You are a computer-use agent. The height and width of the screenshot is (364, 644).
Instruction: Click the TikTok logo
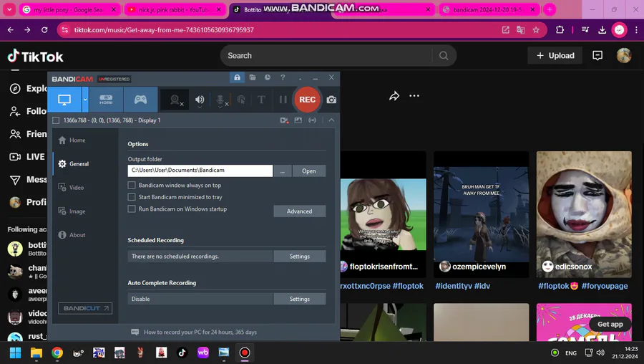coord(36,57)
